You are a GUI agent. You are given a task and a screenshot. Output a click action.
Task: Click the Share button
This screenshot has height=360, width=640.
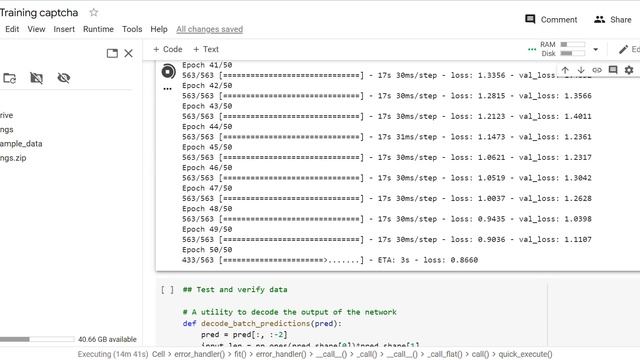pos(613,20)
